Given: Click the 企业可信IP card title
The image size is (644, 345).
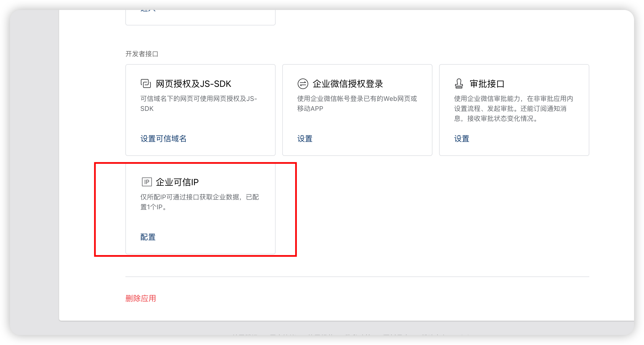Looking at the screenshot, I should 177,182.
